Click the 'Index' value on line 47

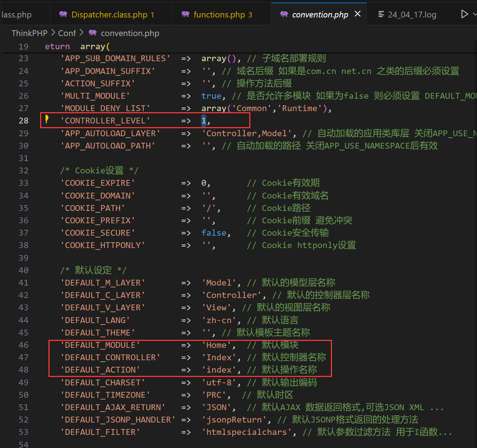click(x=219, y=357)
